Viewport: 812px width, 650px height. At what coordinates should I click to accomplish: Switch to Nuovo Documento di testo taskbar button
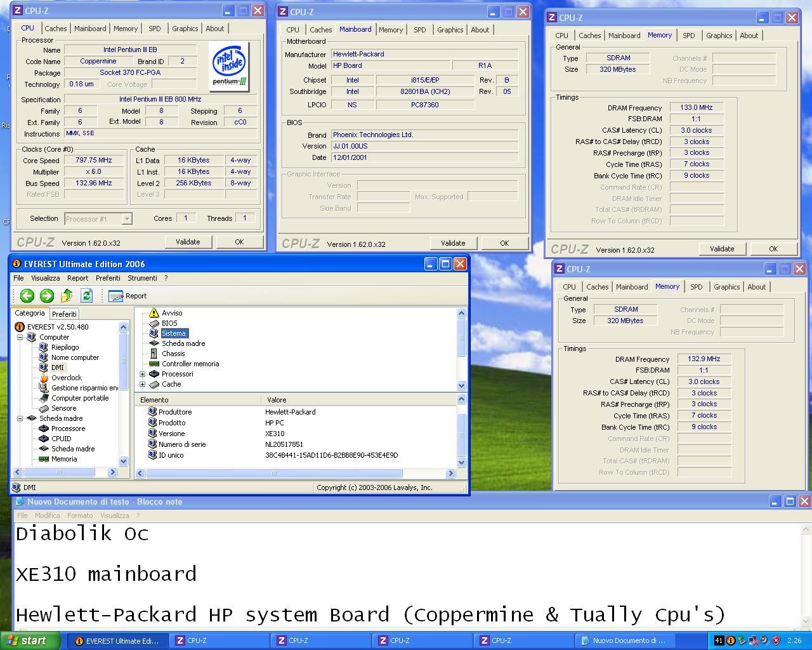(x=627, y=640)
